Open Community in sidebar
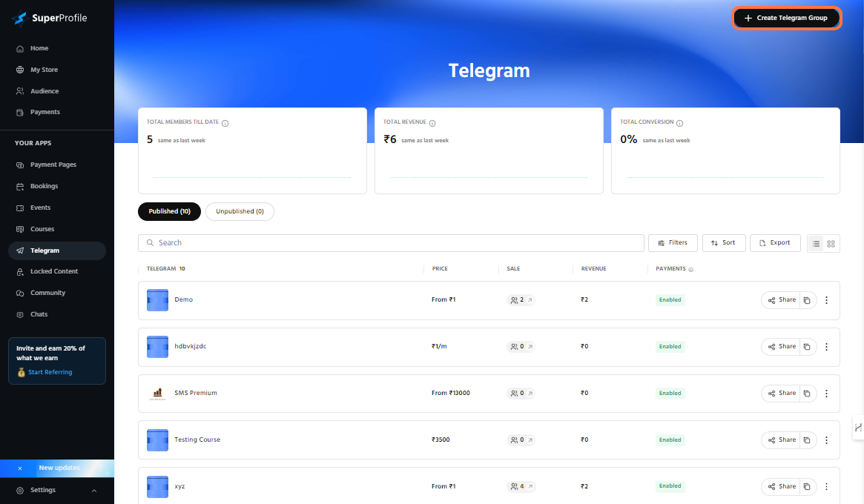 point(47,293)
